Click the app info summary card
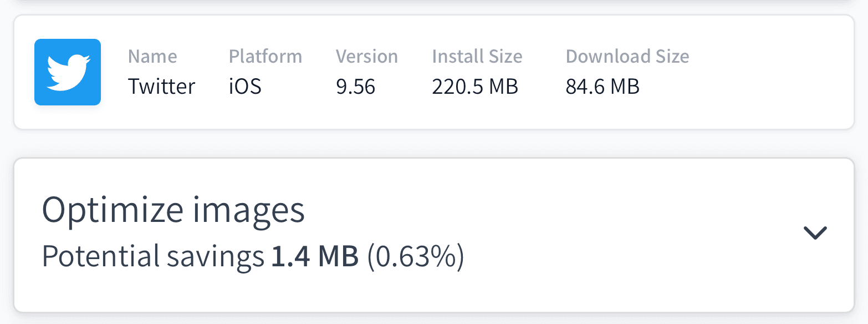Screen dimensions: 868x324 coord(434,72)
